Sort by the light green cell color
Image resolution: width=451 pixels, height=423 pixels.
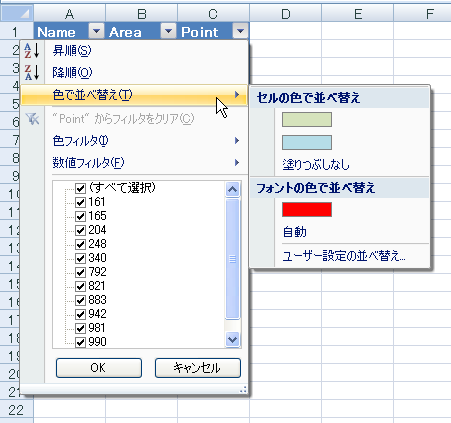coord(307,119)
